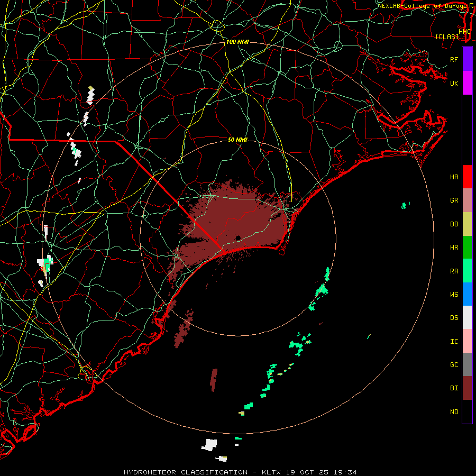Click the HR dark green legend swatch
This screenshot has height=476, width=476.
(x=467, y=248)
